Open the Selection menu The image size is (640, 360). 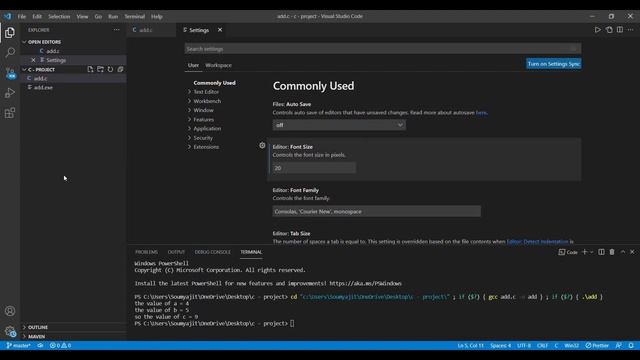pos(59,16)
